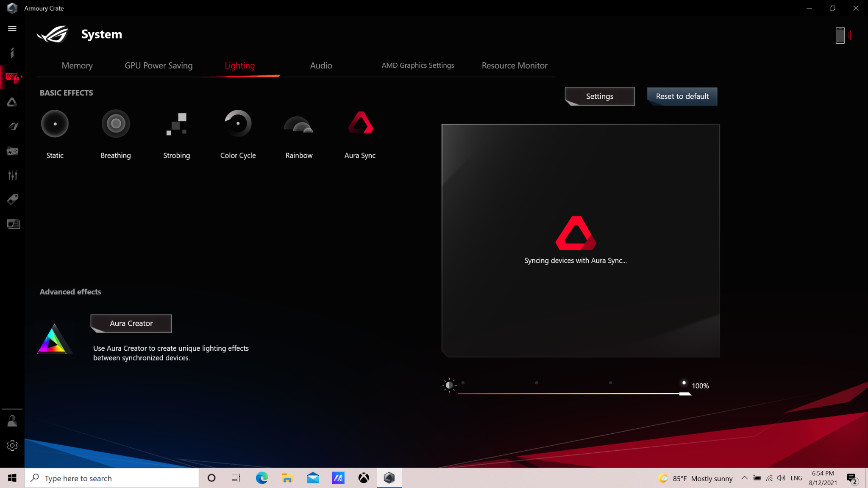This screenshot has height=488, width=868.
Task: Open the battery status tray icon
Action: point(757,478)
